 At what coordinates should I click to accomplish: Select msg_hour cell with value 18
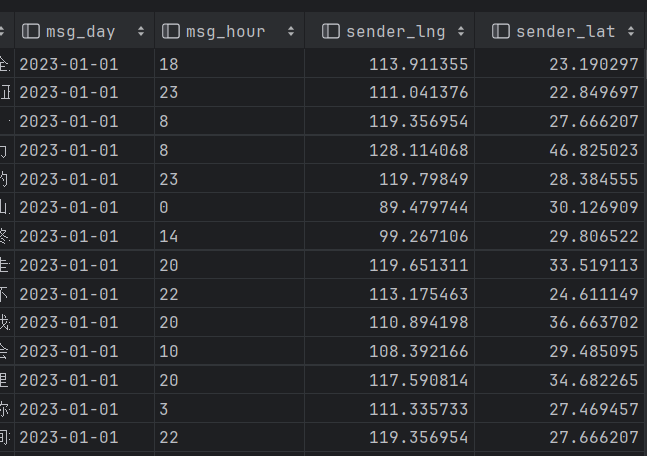point(229,64)
